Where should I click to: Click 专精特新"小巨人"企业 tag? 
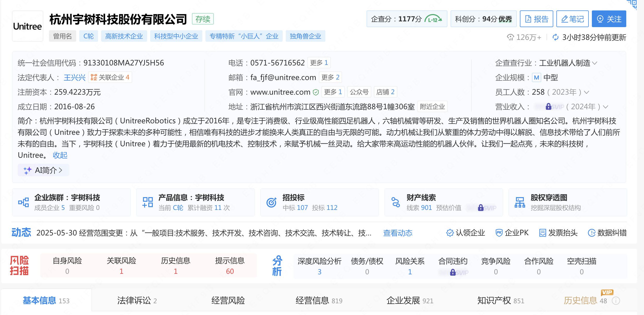tap(244, 36)
